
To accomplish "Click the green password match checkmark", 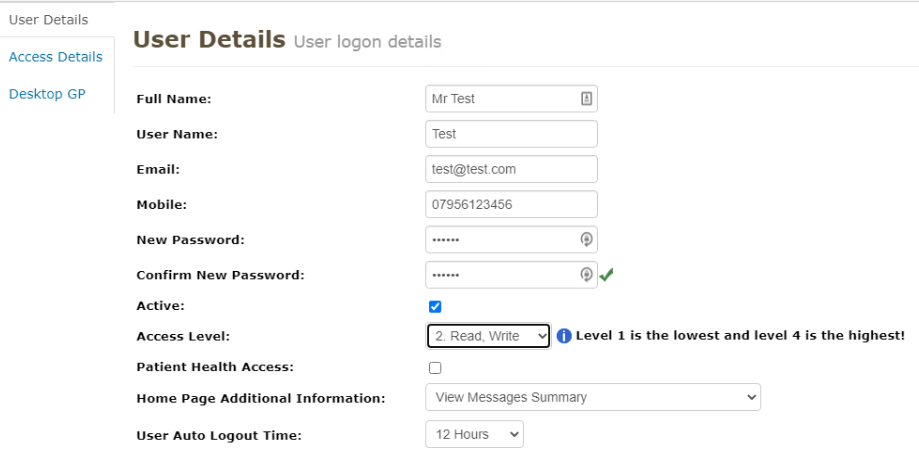I will click(x=606, y=274).
